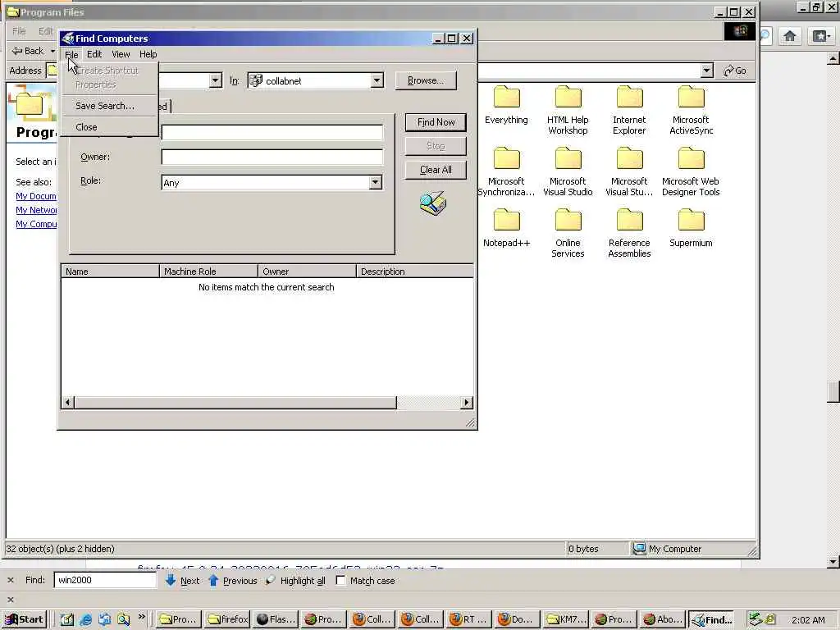Open the Program Files address bar dropdown

(x=706, y=71)
